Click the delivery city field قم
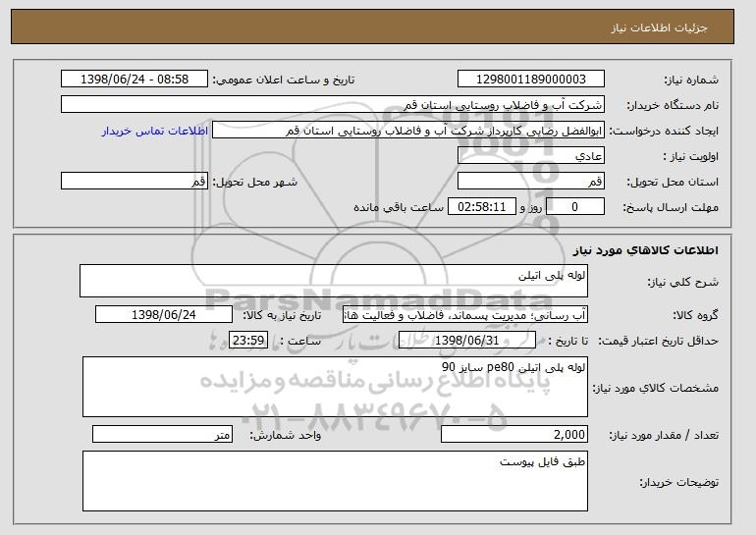Viewport: 756px width, 535px height. tap(135, 182)
